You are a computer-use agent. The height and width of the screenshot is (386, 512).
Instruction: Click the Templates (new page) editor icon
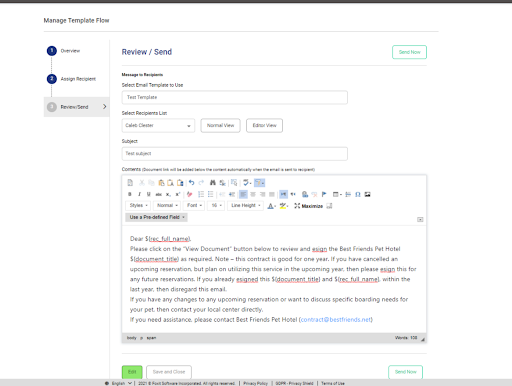130,183
